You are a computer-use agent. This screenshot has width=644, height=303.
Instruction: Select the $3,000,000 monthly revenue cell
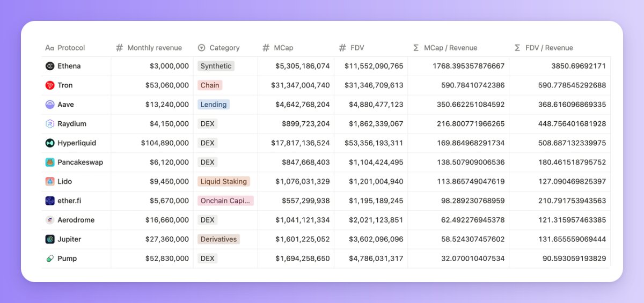152,66
